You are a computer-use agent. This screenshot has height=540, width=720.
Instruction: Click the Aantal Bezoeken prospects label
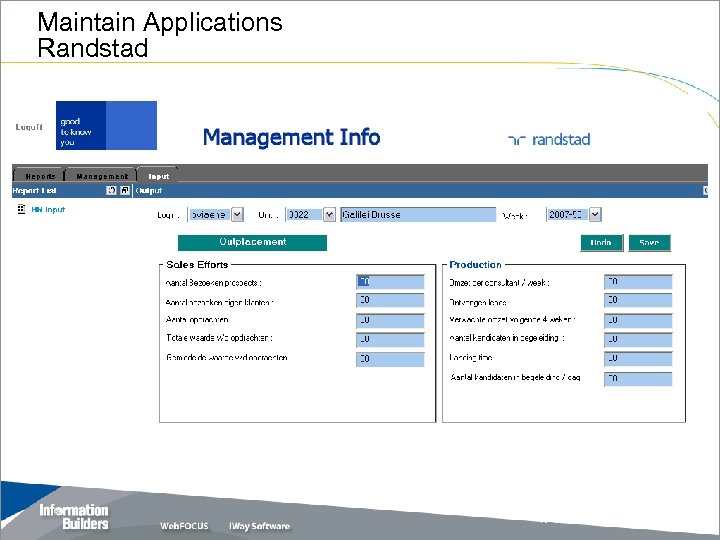[x=214, y=283]
